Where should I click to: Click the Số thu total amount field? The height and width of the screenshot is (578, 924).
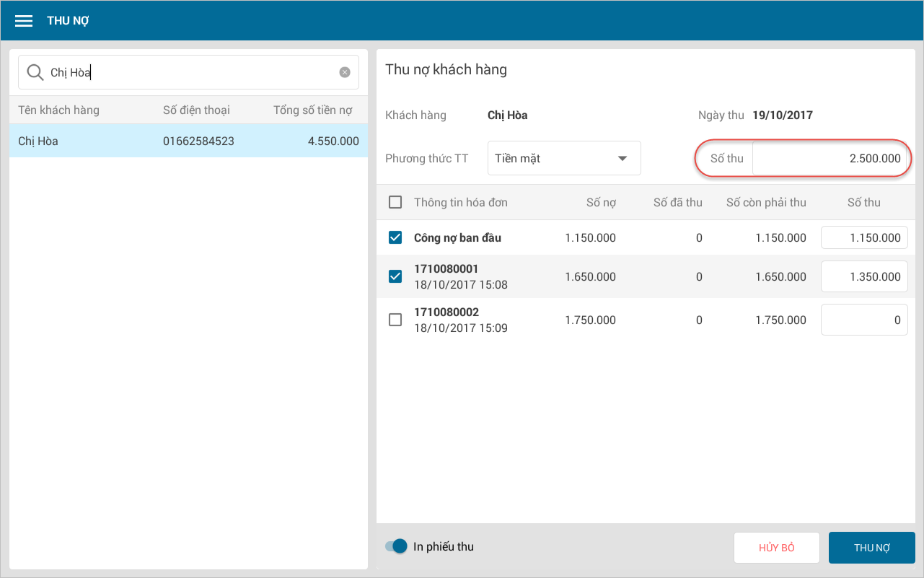coord(830,158)
